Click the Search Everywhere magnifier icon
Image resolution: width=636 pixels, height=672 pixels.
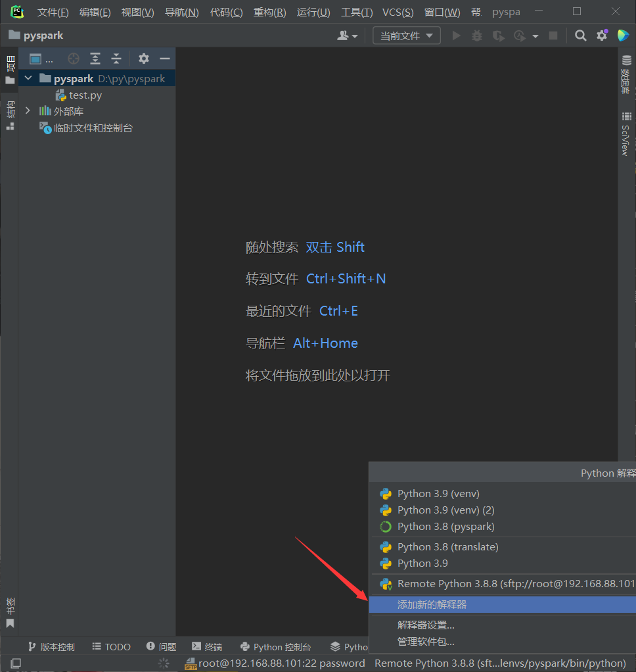[x=580, y=36]
